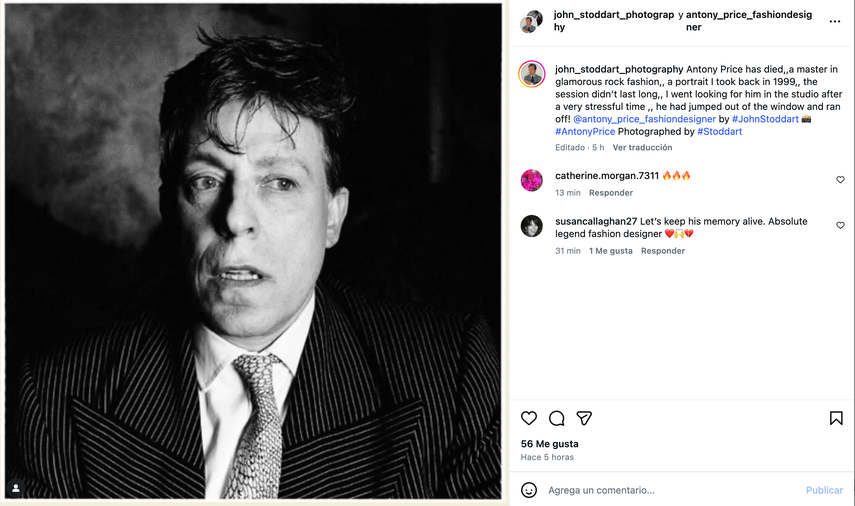Open the #AntonyPrice hashtag link
855x506 pixels.
click(x=585, y=132)
